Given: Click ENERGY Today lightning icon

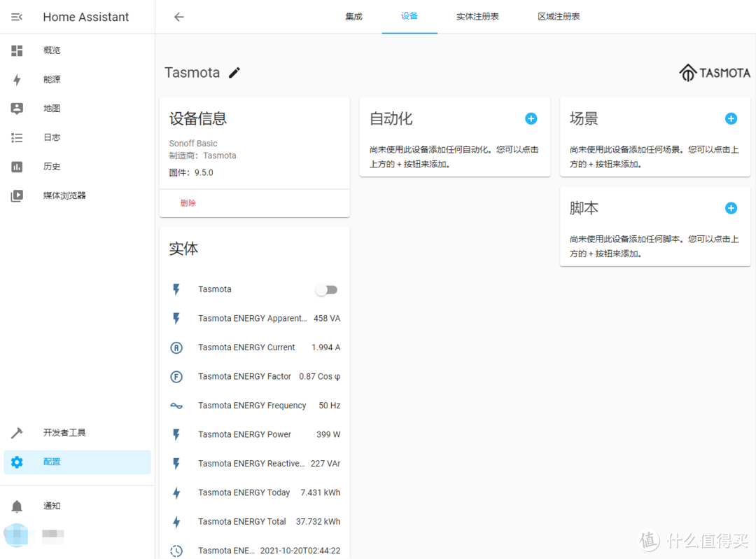Looking at the screenshot, I should (176, 492).
